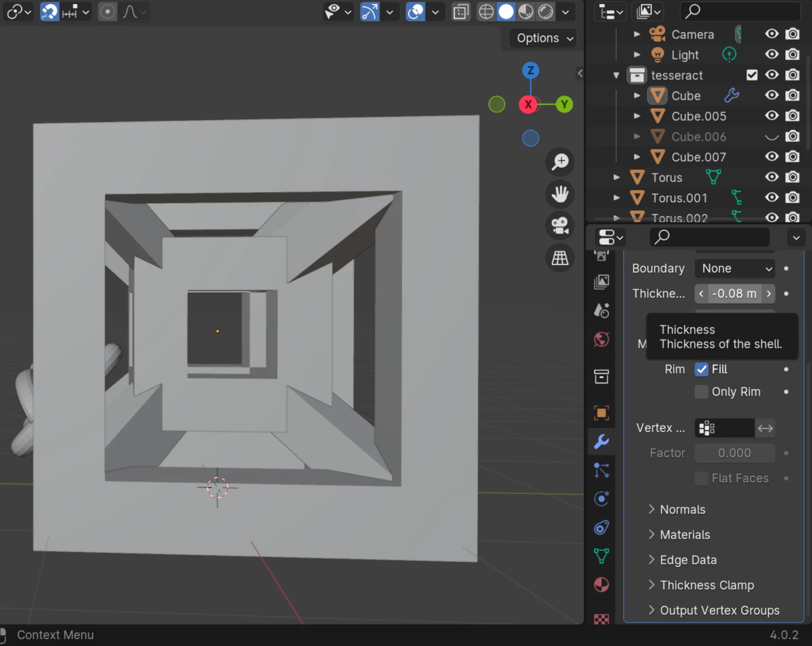Viewport: 812px width, 646px height.
Task: Switch perspective/orthographic grid icon
Action: pos(560,258)
